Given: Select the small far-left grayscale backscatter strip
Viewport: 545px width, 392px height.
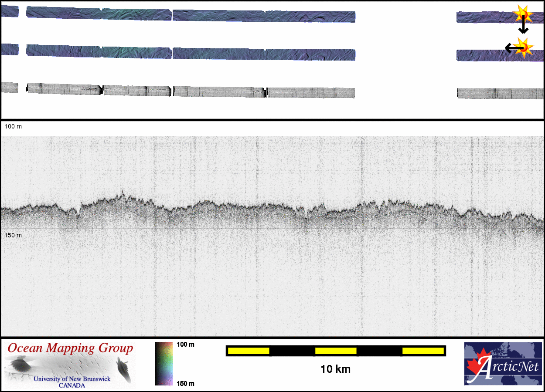Looking at the screenshot, I should click(10, 88).
